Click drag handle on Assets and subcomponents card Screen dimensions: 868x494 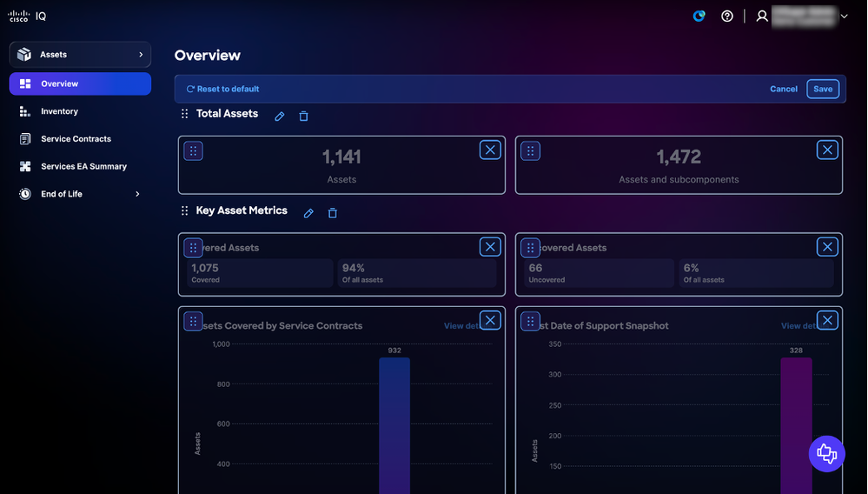pos(530,150)
